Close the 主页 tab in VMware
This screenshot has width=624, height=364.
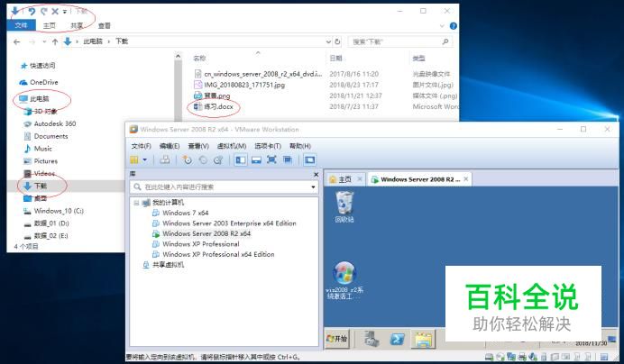click(x=360, y=179)
